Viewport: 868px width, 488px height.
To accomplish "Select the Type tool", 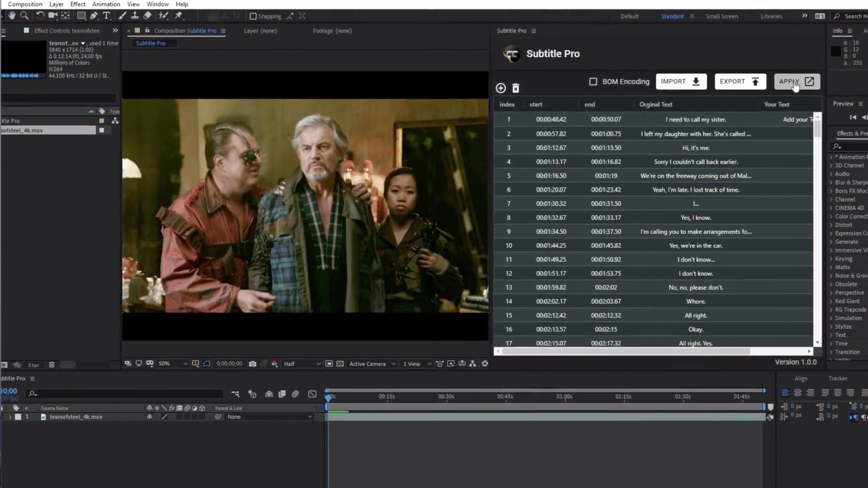I will point(106,16).
